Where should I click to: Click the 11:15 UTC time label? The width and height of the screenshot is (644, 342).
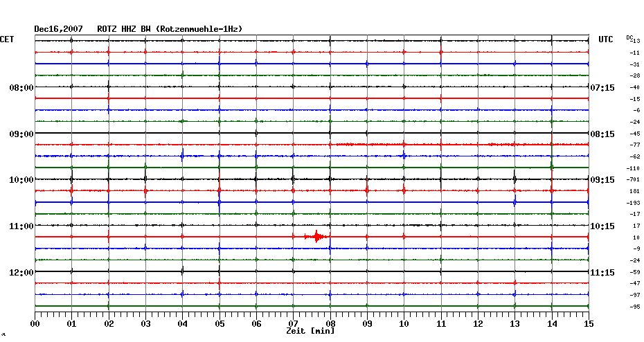602,273
